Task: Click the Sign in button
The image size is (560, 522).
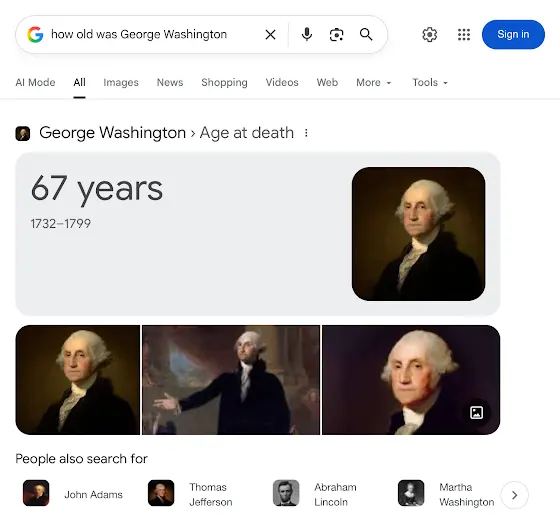Action: pos(513,34)
